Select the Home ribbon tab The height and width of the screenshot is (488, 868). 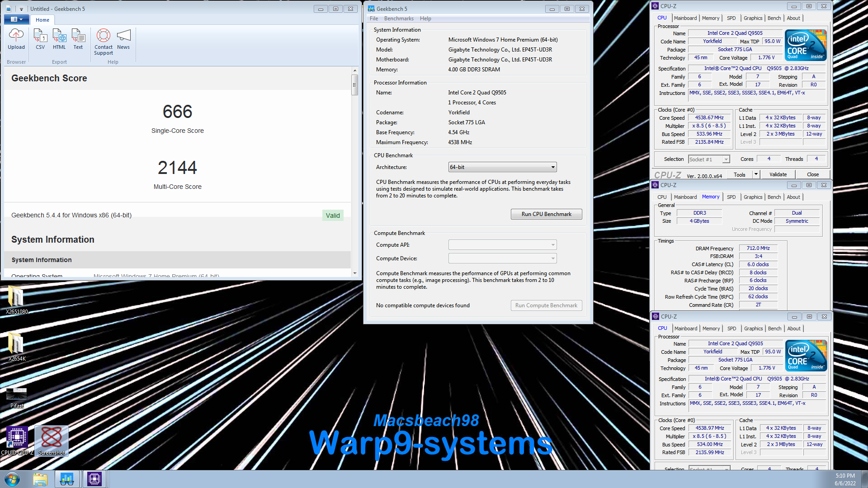(x=42, y=20)
